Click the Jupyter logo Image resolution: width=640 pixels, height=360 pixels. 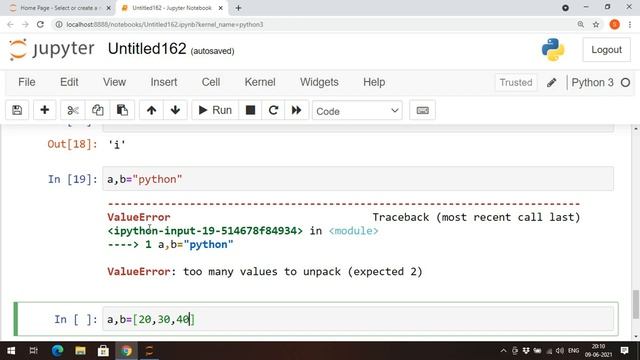coord(52,49)
